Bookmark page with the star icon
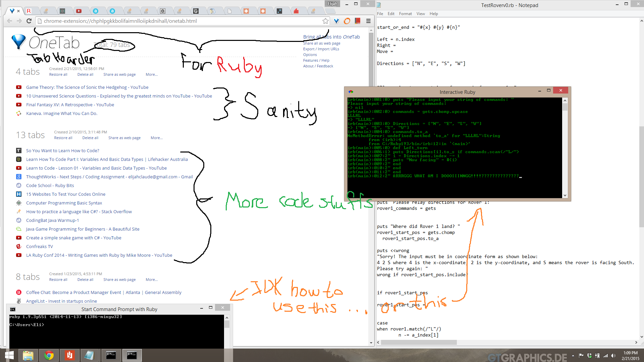The height and width of the screenshot is (362, 644). 325,21
